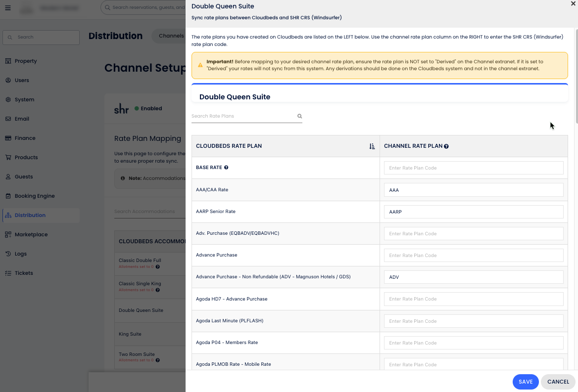This screenshot has width=578, height=392.
Task: Click the hamburger menu icon
Action: 8,8
